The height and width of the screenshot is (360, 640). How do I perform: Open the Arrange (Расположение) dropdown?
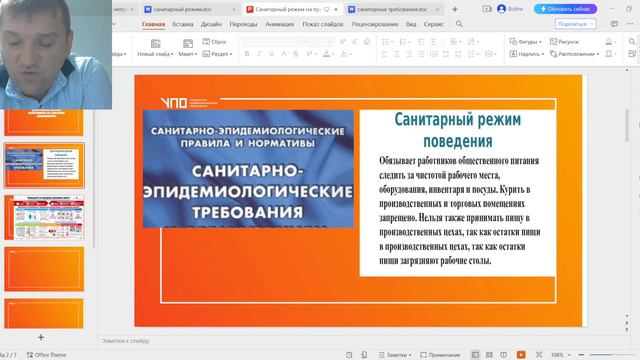[575, 54]
